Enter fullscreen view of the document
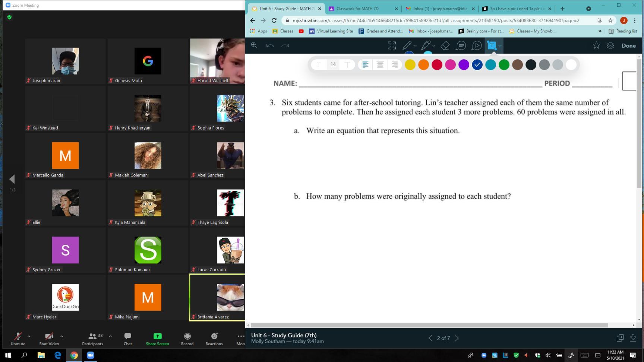This screenshot has height=362, width=644. coord(392,45)
